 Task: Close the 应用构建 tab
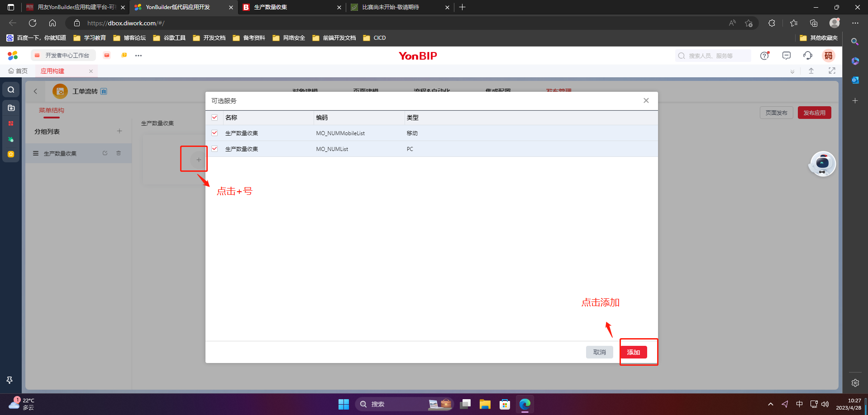click(91, 71)
